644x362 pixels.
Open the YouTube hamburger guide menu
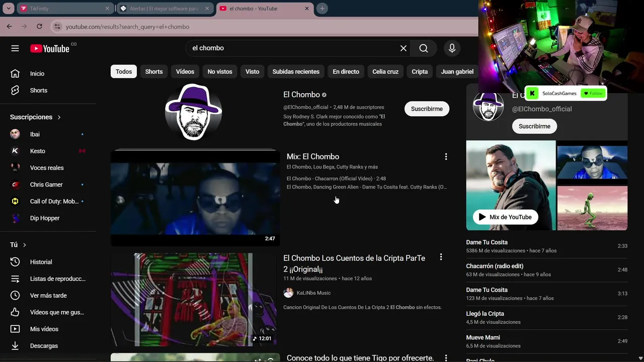click(x=15, y=48)
